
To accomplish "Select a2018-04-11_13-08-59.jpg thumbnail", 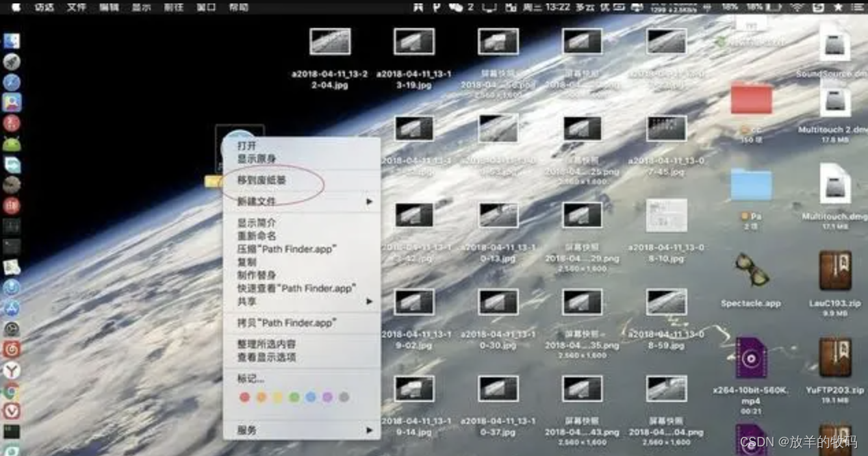I will [x=667, y=302].
